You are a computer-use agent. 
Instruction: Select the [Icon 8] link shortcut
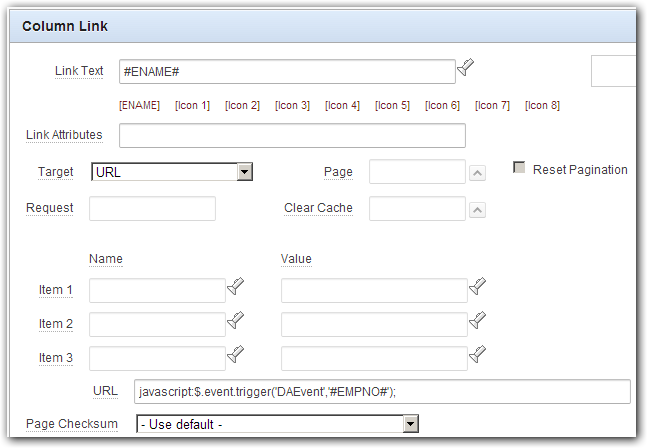542,106
